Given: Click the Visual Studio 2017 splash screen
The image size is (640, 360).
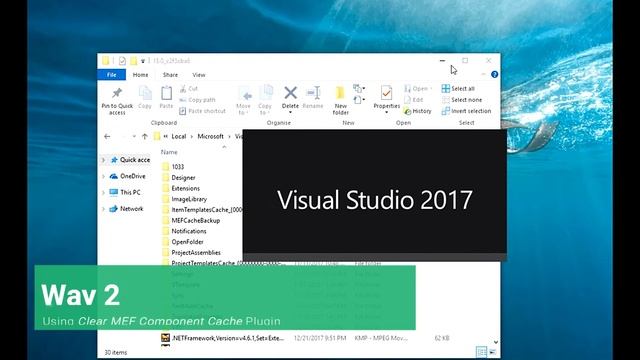Looking at the screenshot, I should 375,195.
